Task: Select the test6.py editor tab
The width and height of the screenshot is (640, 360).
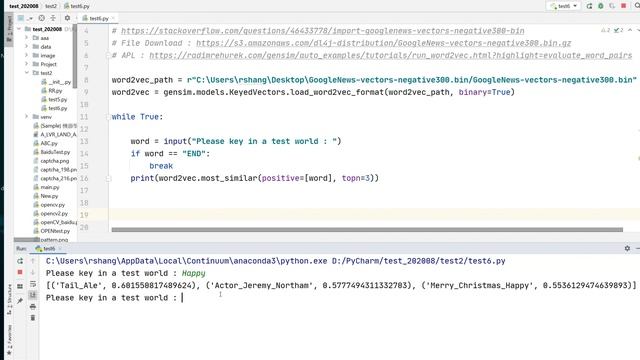Action: click(x=97, y=18)
